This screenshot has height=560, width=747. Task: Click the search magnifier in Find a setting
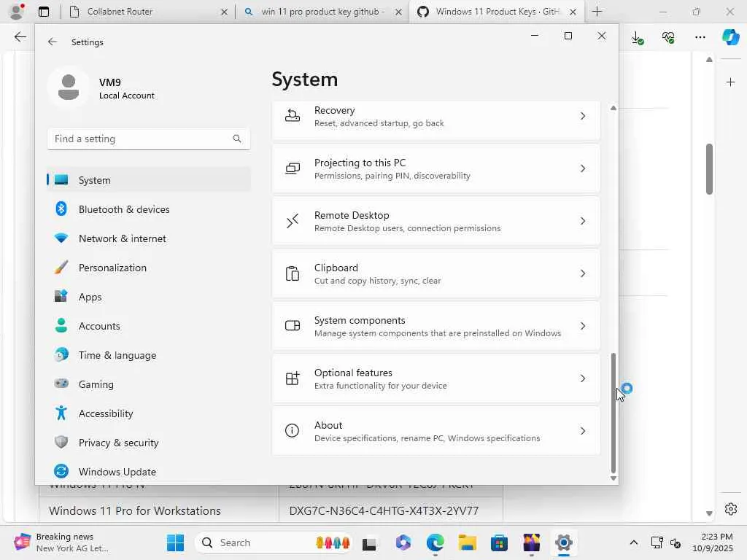click(x=237, y=139)
